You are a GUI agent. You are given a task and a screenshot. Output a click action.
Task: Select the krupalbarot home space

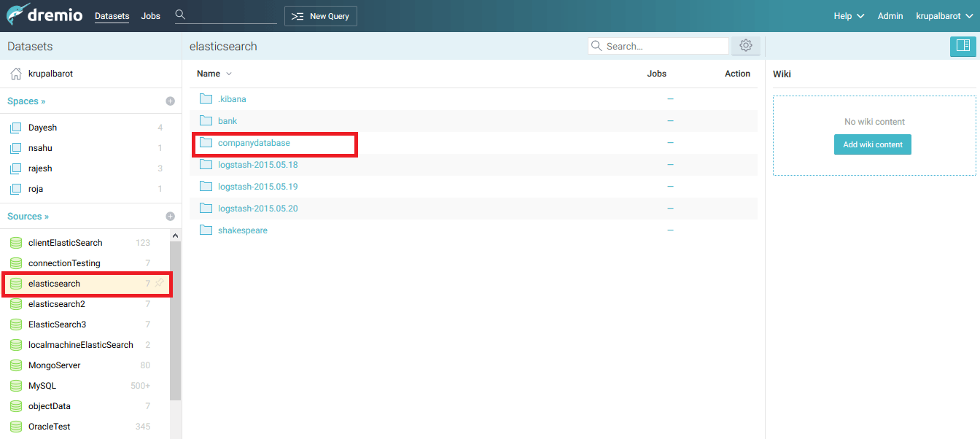(51, 74)
